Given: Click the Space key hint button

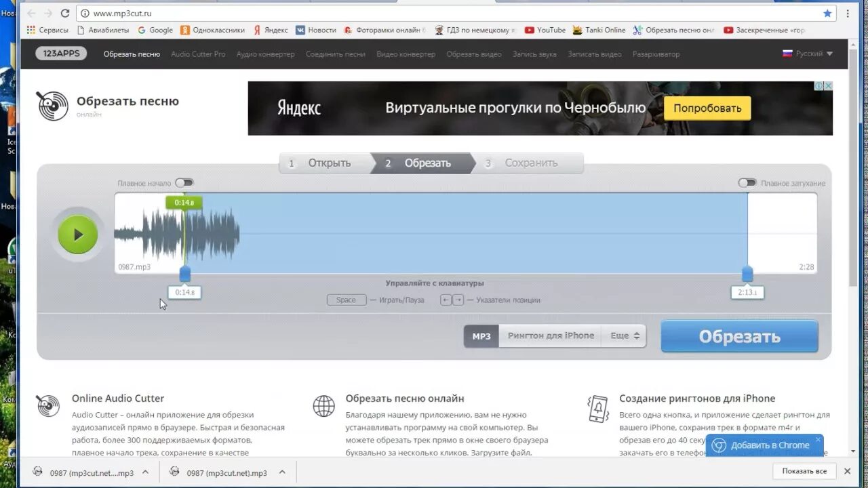Looking at the screenshot, I should pyautogui.click(x=346, y=300).
